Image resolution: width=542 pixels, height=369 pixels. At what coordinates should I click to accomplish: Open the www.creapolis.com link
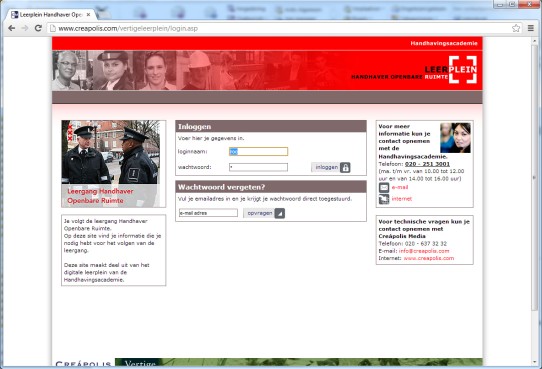429,258
